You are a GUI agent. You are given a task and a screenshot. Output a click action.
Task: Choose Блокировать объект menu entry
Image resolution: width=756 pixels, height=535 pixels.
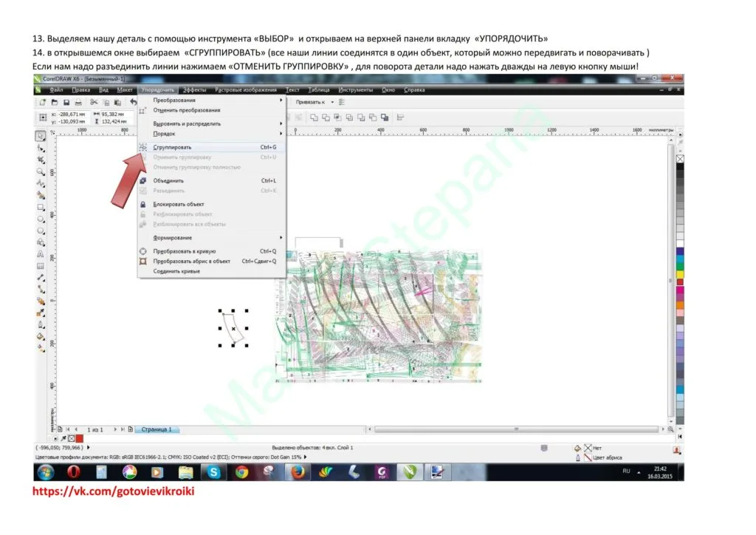[212, 204]
